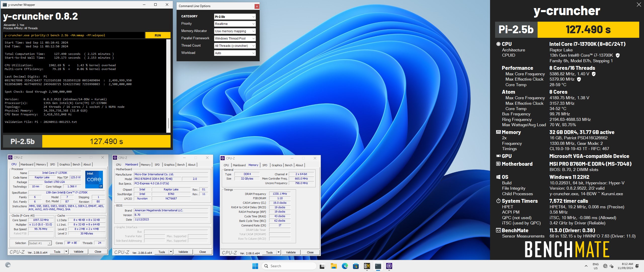Screen dimensions: 644x272
Task: Open CPU tab in second CPU-Z window
Action: 118,165
